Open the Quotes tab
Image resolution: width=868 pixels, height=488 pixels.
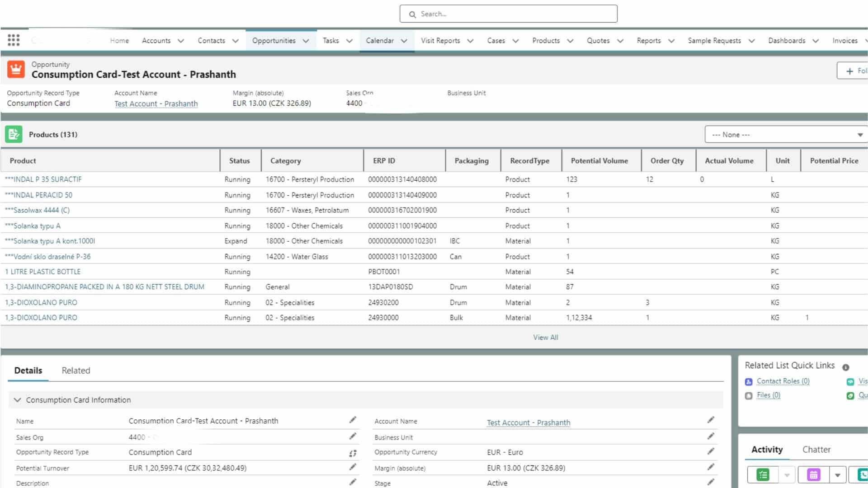click(598, 41)
